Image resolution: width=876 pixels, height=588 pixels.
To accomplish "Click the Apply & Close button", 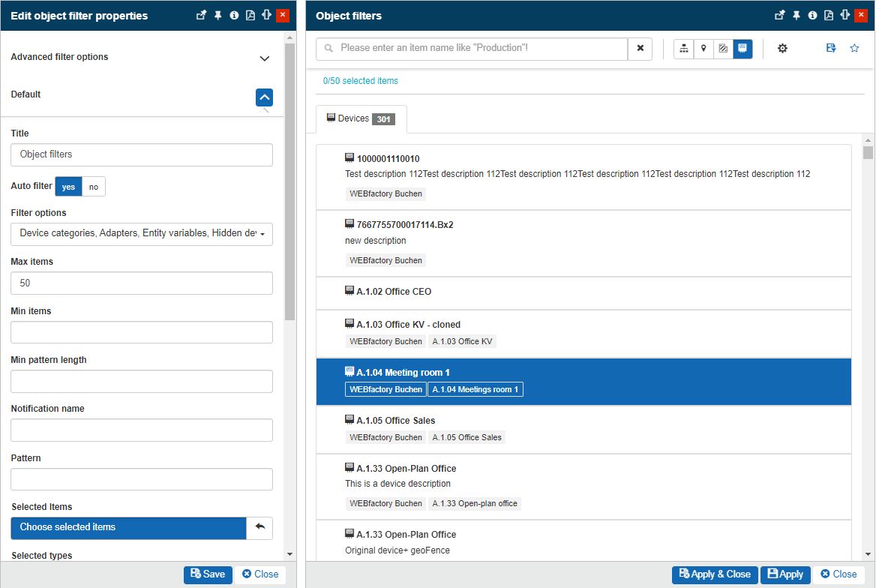I will click(715, 574).
